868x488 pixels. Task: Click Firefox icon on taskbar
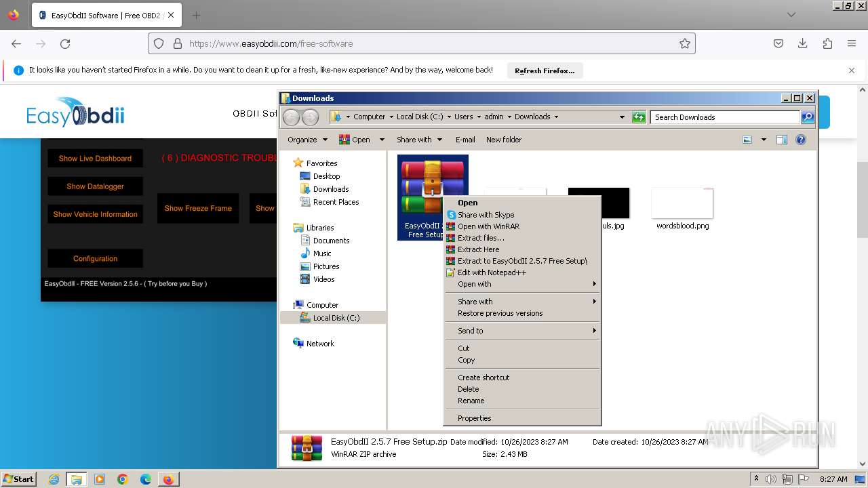click(x=168, y=479)
